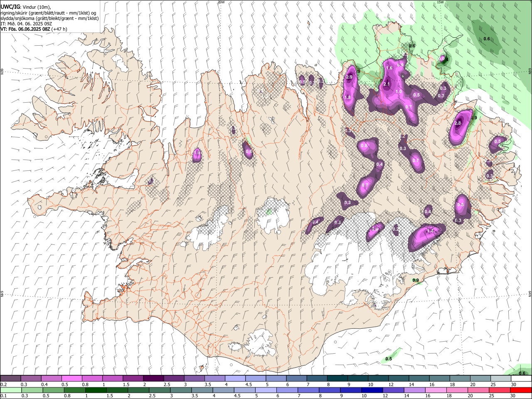Select light pink lower swatch between 16 and 18
Viewport: 532px width, 399px height.
[435, 390]
